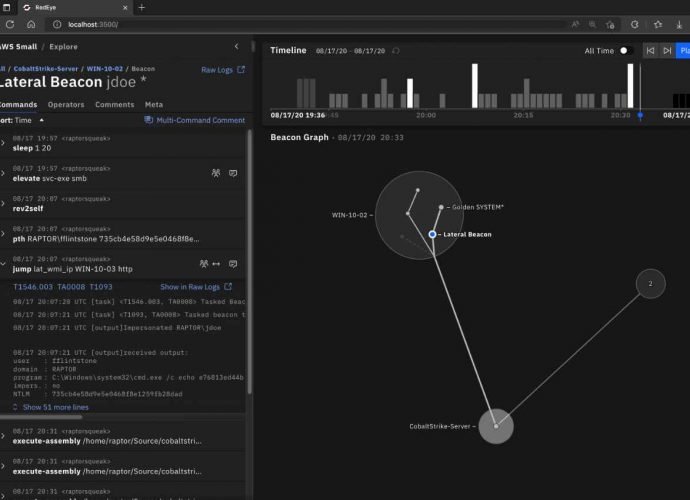This screenshot has height=500, width=690.
Task: Show 51 more lines of output
Action: coord(51,407)
